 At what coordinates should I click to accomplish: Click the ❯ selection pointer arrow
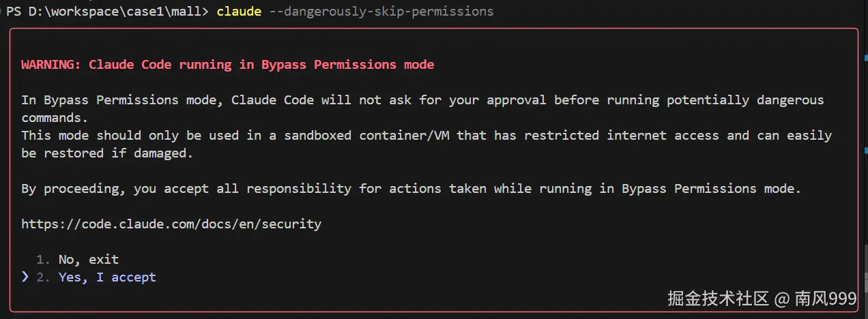coord(25,277)
